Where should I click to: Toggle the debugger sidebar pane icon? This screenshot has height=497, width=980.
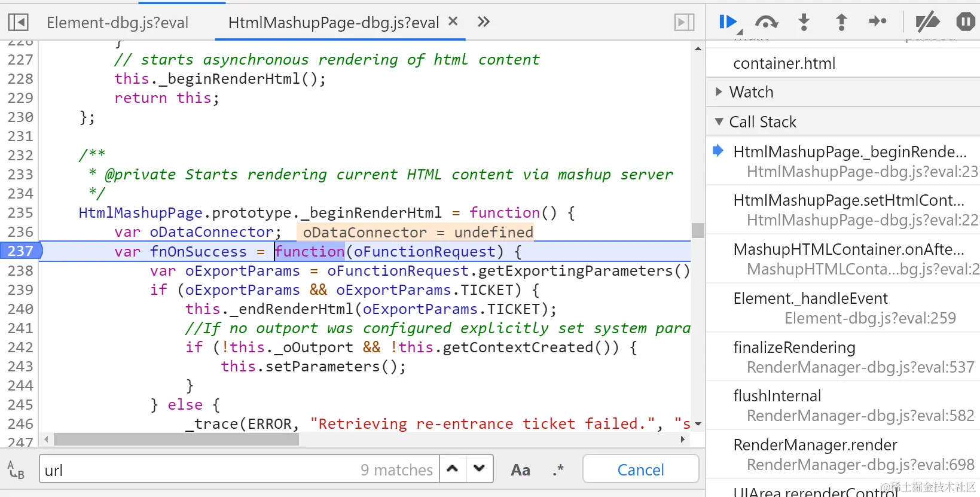pyautogui.click(x=684, y=23)
